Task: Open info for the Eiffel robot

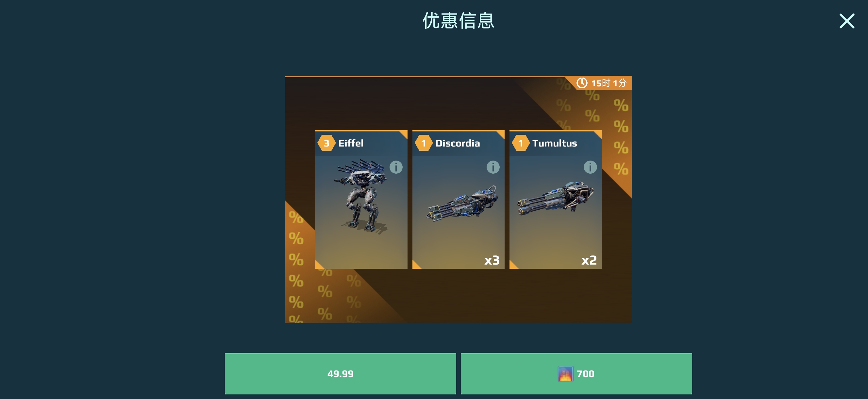Action: 396,167
